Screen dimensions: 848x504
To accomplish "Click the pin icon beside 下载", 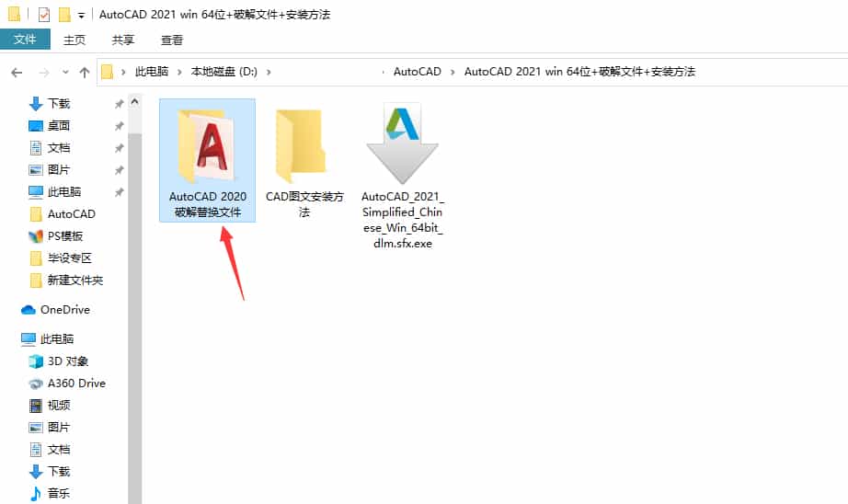I will [119, 104].
